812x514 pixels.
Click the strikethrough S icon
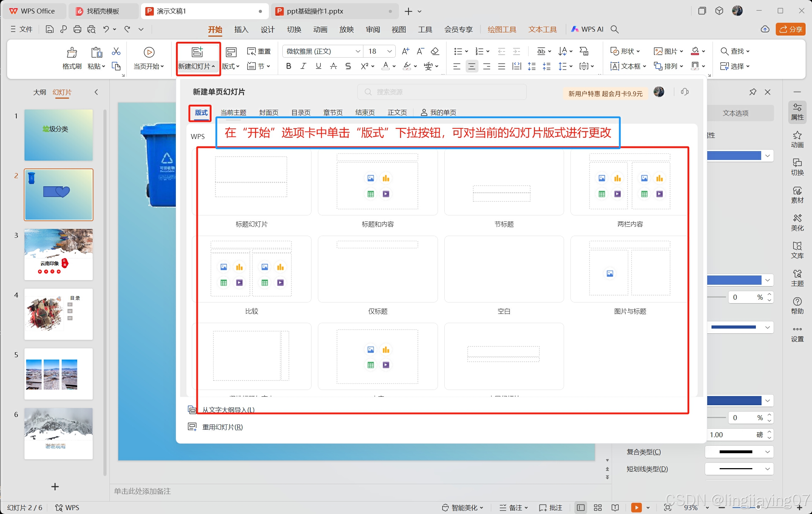348,66
